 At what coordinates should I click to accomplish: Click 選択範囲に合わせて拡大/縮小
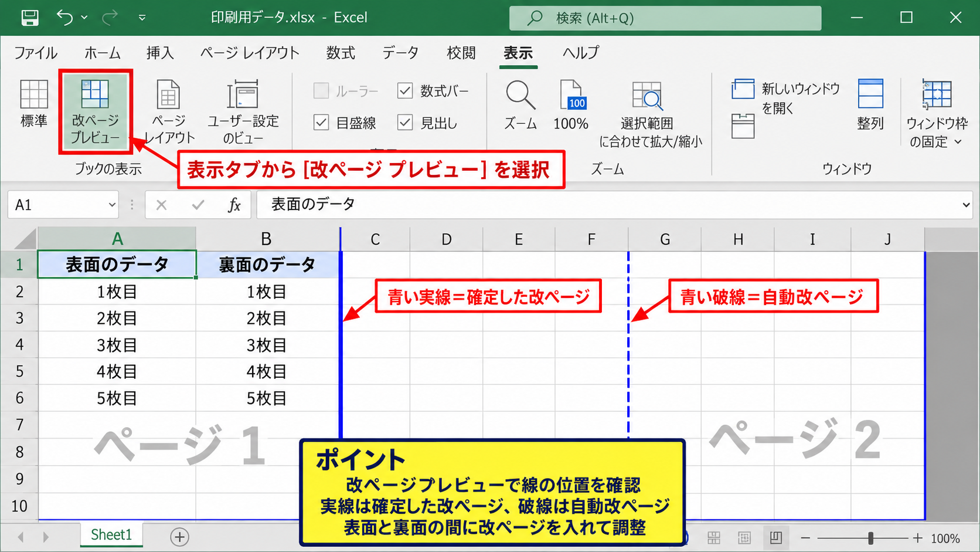(650, 114)
